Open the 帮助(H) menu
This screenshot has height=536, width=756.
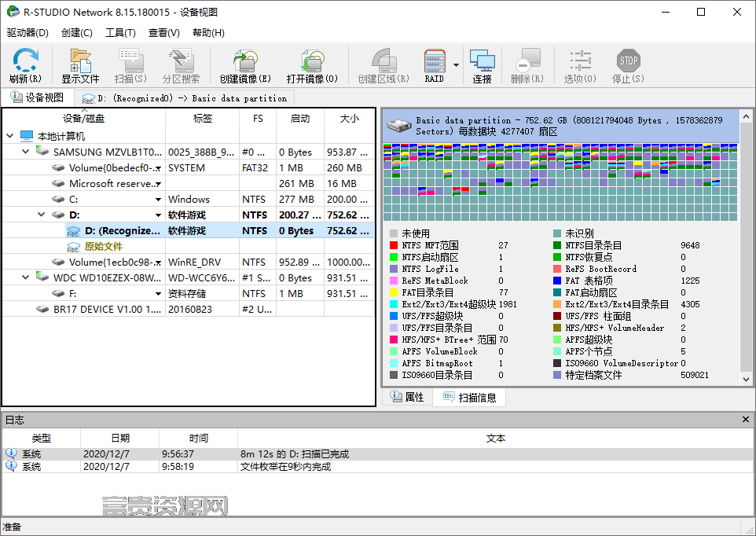(x=208, y=33)
